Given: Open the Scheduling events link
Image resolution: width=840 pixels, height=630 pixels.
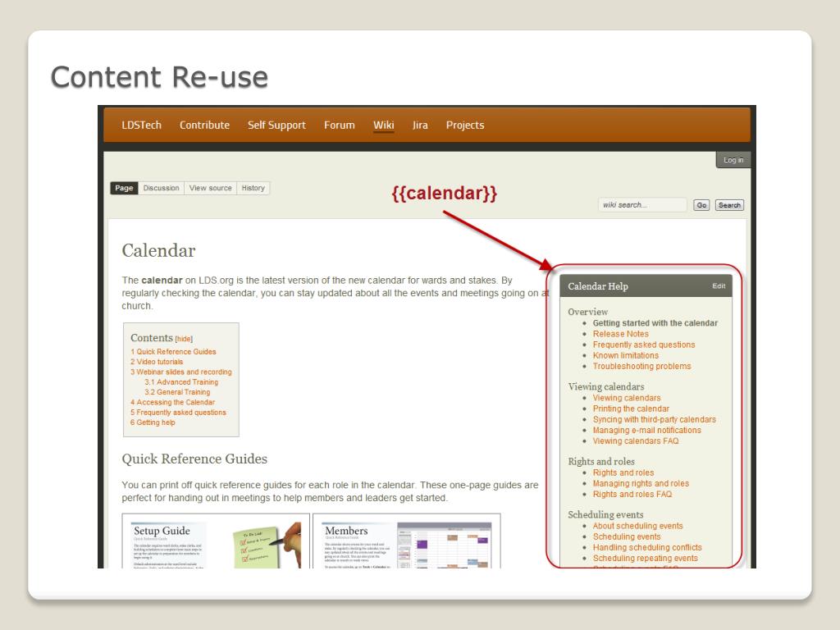Looking at the screenshot, I should click(x=627, y=536).
